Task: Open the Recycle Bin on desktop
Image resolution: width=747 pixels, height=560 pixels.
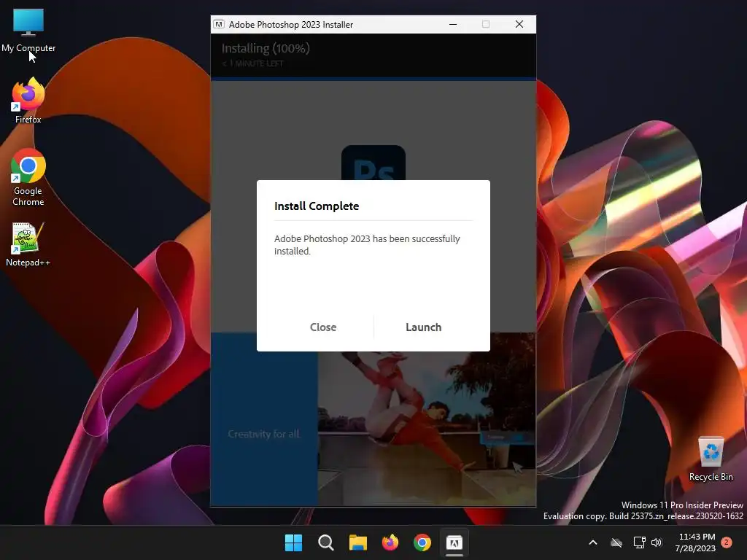Action: click(x=711, y=459)
